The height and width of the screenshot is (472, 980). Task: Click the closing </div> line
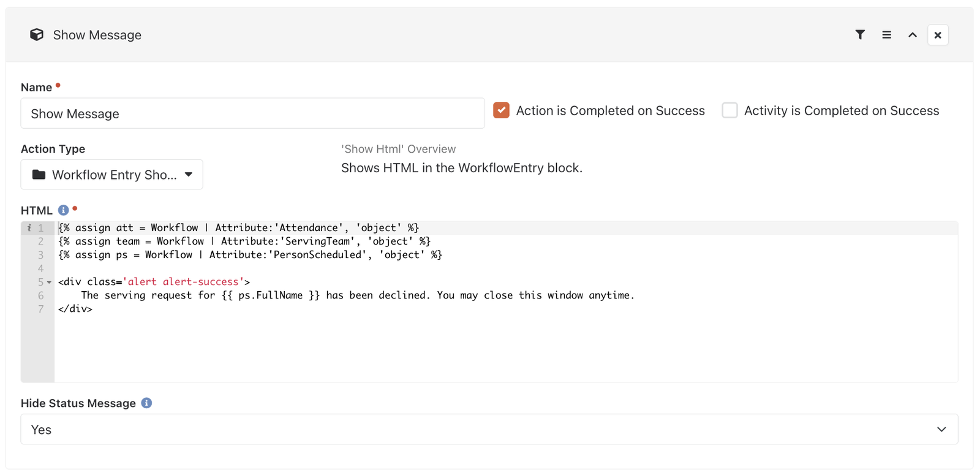[x=75, y=309]
